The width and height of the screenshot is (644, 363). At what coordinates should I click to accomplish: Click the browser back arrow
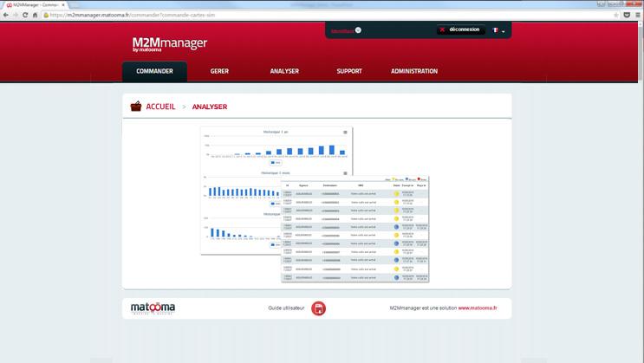pyautogui.click(x=5, y=15)
